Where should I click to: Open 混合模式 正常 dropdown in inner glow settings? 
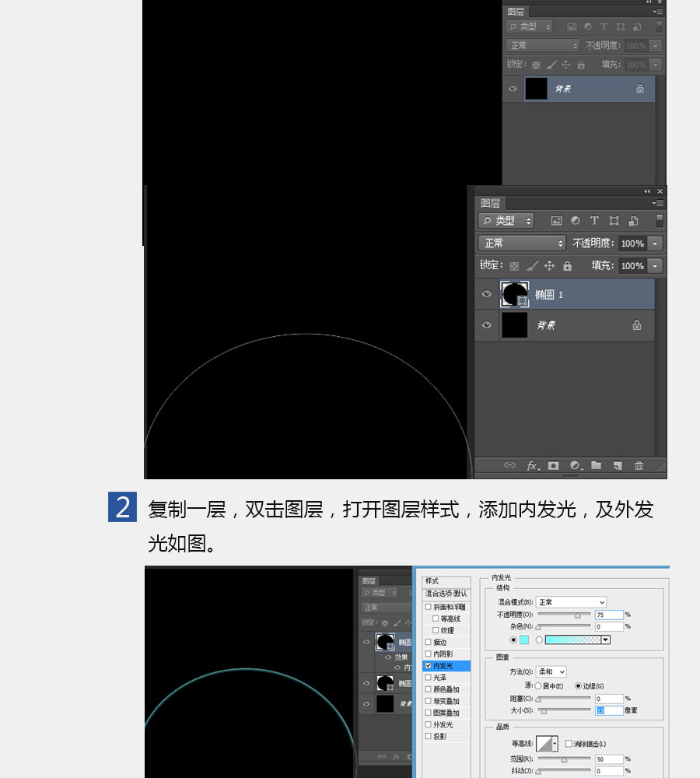tap(571, 602)
